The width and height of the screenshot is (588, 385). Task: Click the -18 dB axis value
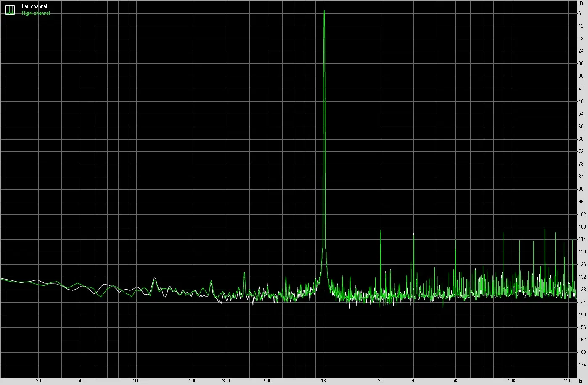tap(580, 39)
